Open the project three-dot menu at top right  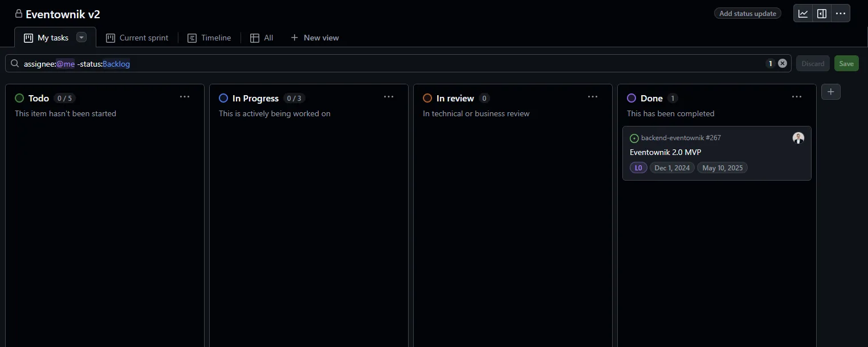pos(841,14)
